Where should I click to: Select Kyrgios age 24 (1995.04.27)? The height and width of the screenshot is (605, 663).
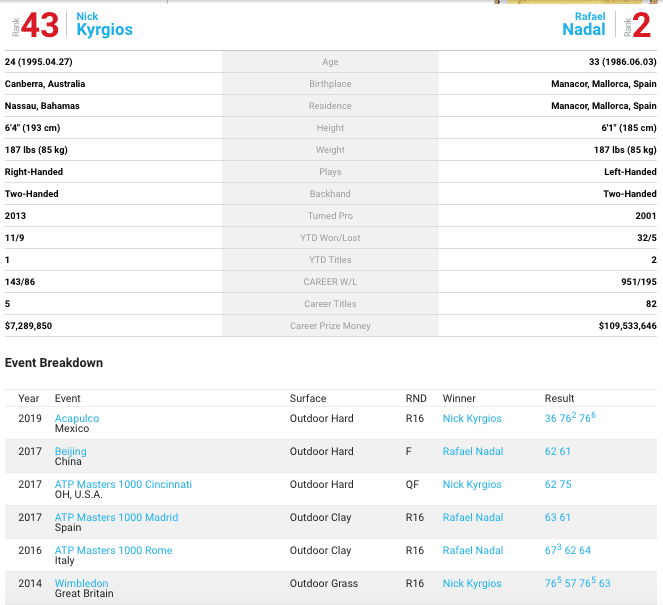tap(38, 62)
